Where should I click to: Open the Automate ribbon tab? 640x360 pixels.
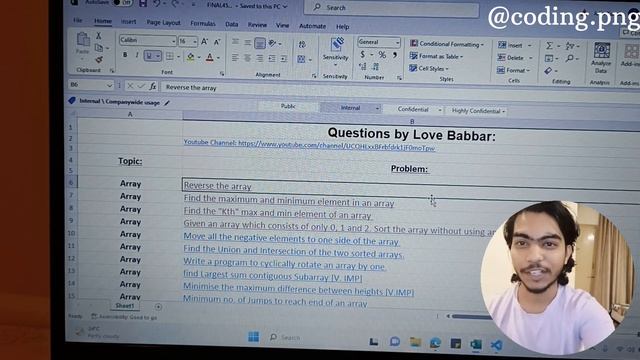[x=313, y=26]
